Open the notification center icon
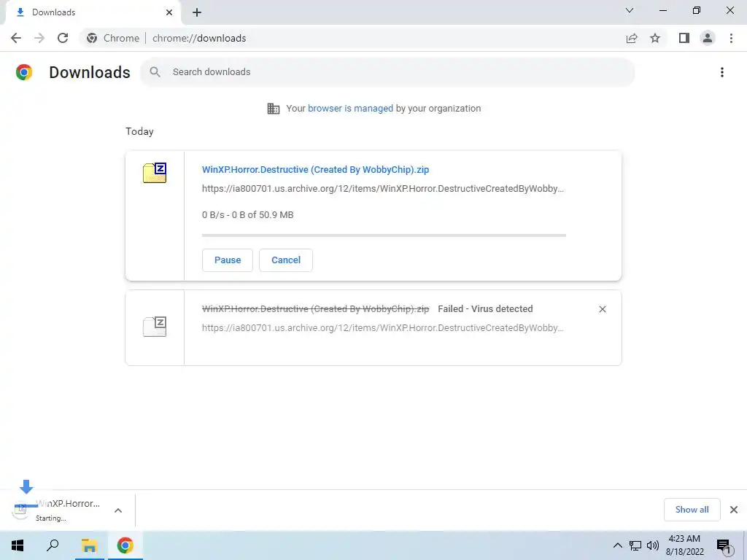747x560 pixels. click(724, 547)
